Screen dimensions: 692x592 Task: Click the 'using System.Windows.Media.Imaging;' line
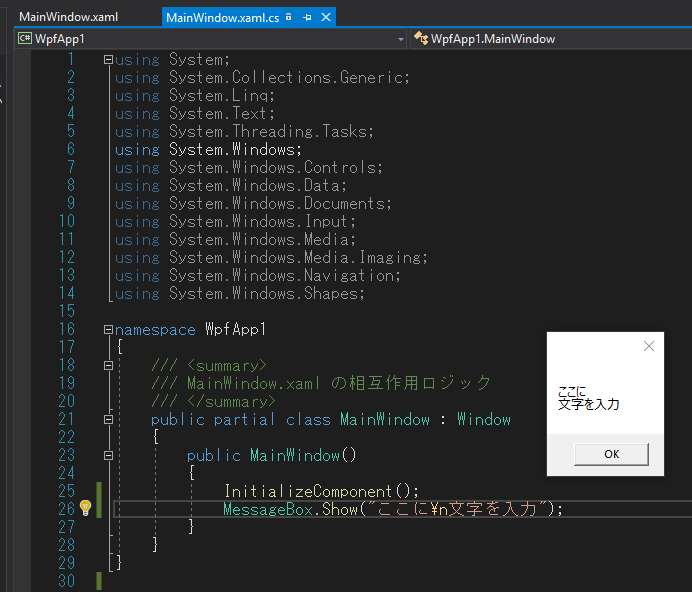point(271,257)
